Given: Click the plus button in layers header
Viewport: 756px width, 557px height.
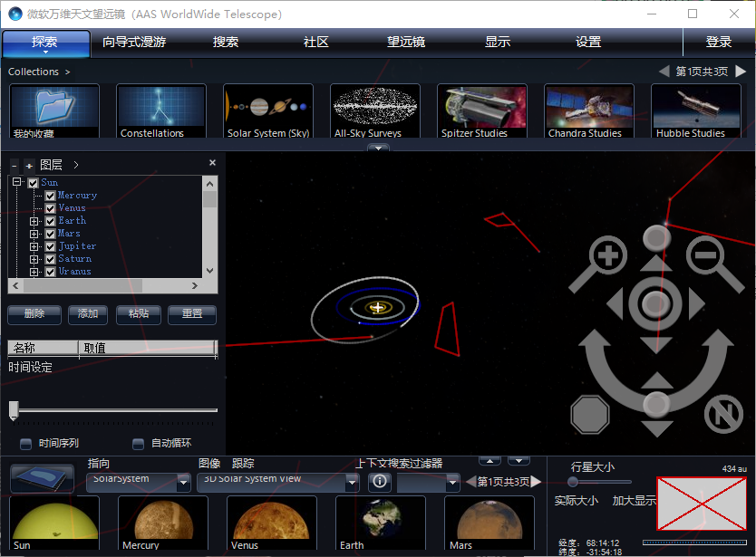Looking at the screenshot, I should point(29,166).
